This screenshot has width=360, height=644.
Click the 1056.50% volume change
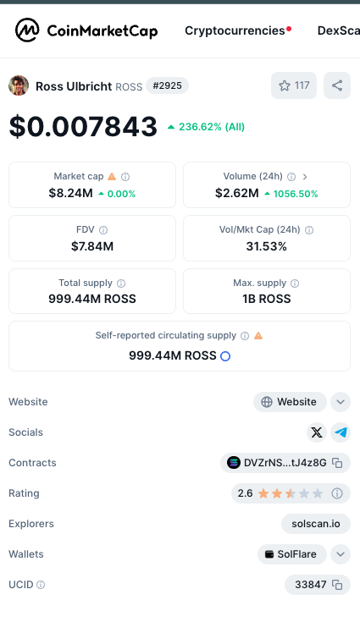[291, 194]
